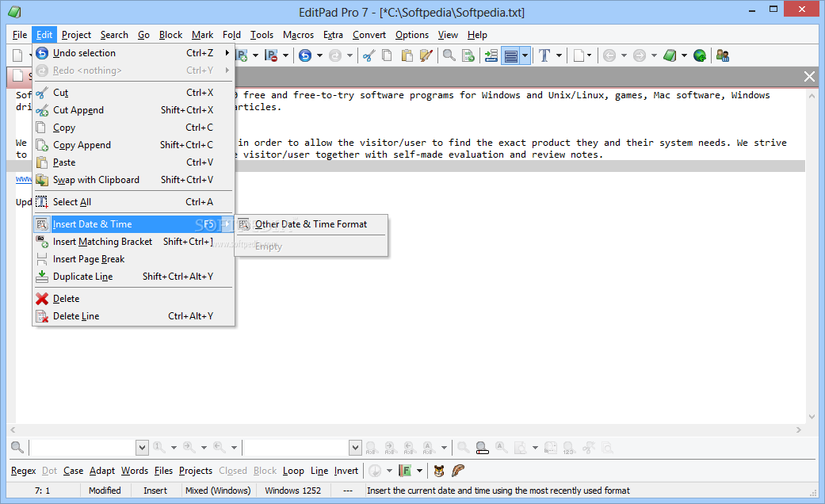The height and width of the screenshot is (504, 825).
Task: Click the vertical scrollbar down arrow
Action: point(812,417)
